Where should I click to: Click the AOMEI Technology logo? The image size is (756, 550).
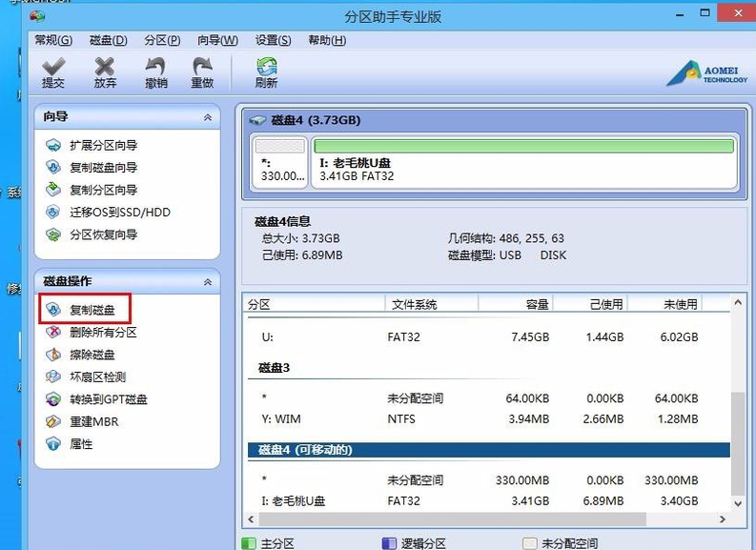[x=706, y=73]
